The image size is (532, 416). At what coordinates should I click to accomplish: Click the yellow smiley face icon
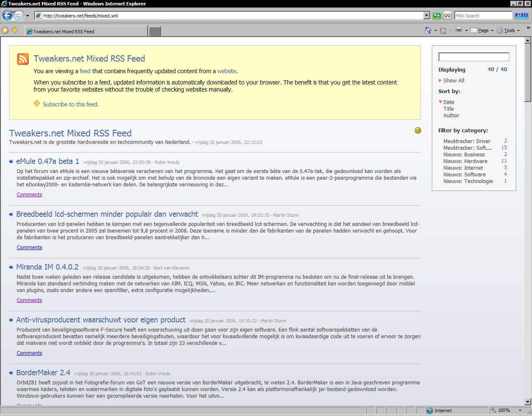point(418,130)
